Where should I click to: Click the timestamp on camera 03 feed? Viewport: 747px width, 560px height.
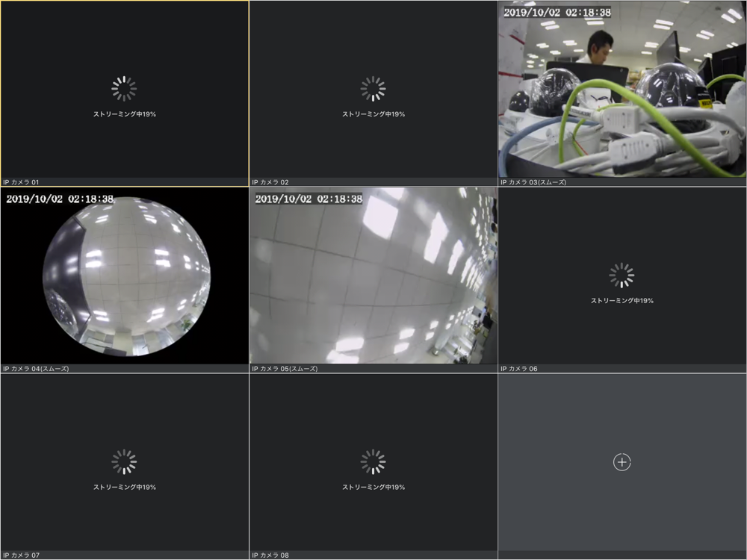click(x=557, y=13)
